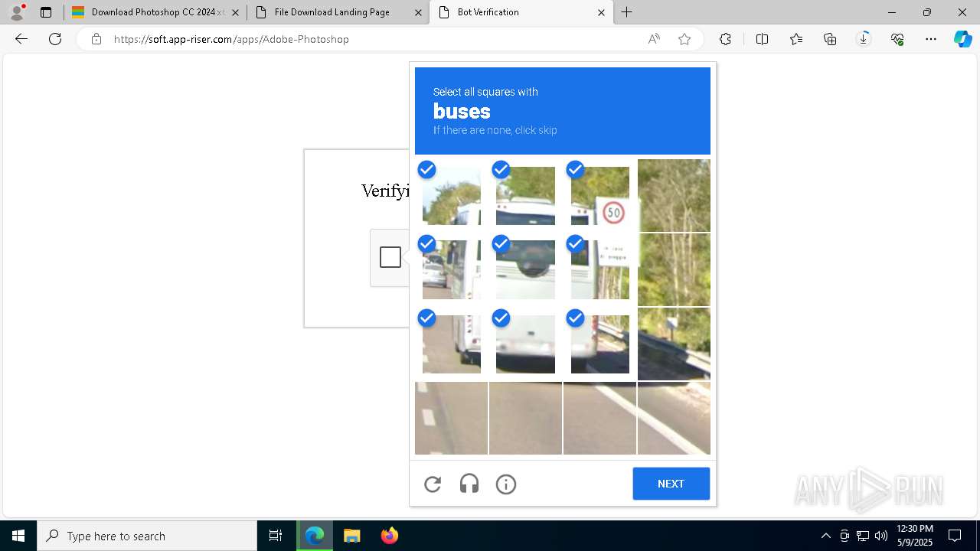
Task: Deselect tile with 50 speed sign
Action: pyautogui.click(x=599, y=195)
